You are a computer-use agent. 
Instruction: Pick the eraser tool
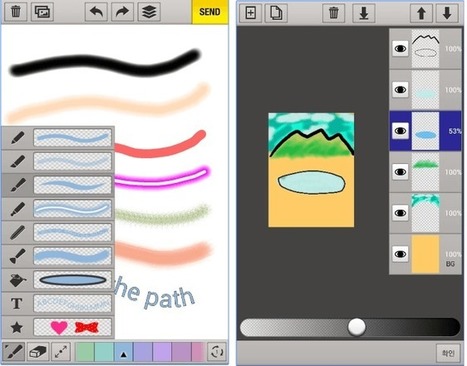(38, 352)
